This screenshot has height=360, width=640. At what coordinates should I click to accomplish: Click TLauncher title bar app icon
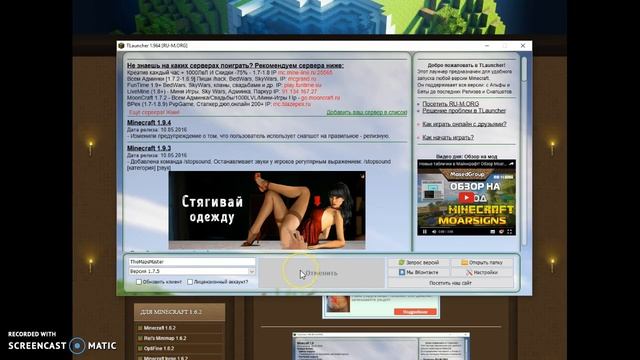point(121,46)
